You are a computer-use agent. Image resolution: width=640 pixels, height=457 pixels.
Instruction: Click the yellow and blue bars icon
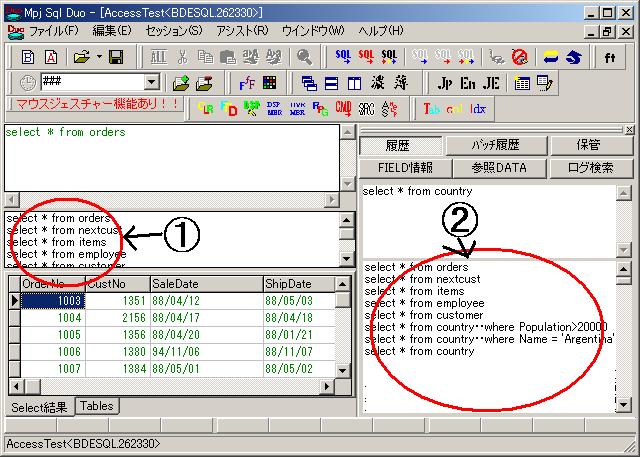click(x=551, y=57)
